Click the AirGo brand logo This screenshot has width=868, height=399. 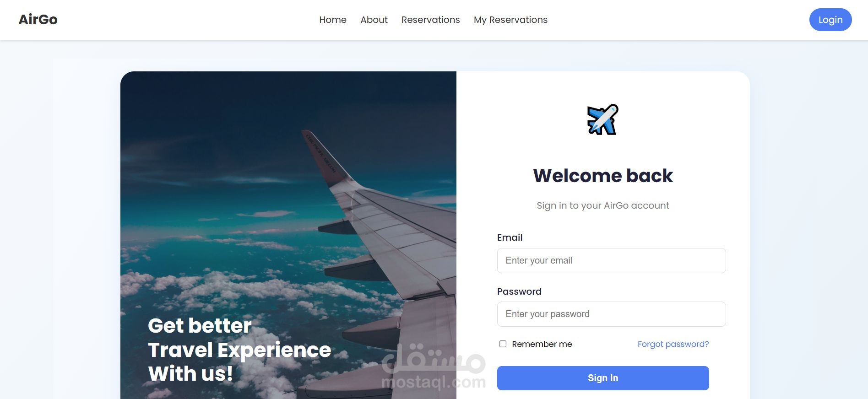(38, 20)
